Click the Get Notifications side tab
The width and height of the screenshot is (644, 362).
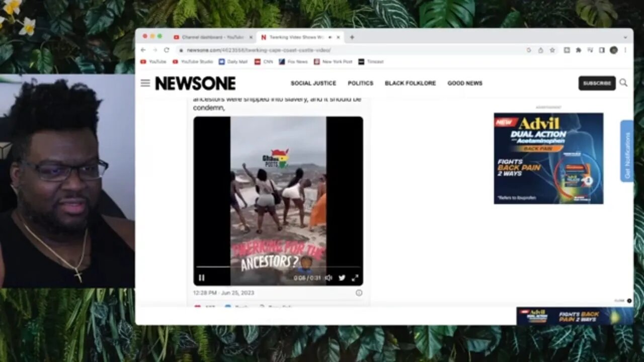[627, 151]
